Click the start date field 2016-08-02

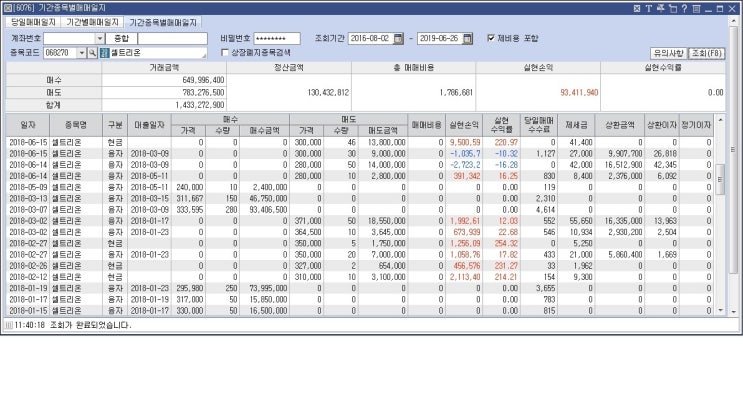pyautogui.click(x=371, y=38)
